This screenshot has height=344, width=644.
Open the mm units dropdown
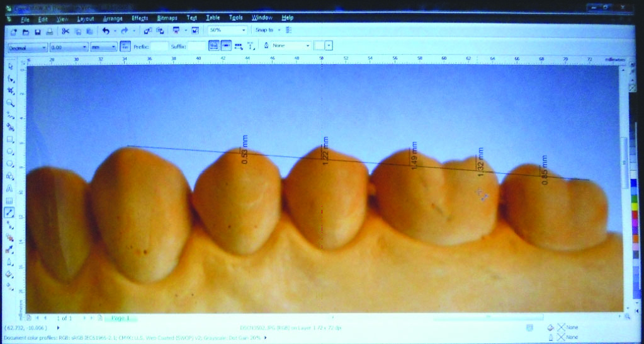104,47
